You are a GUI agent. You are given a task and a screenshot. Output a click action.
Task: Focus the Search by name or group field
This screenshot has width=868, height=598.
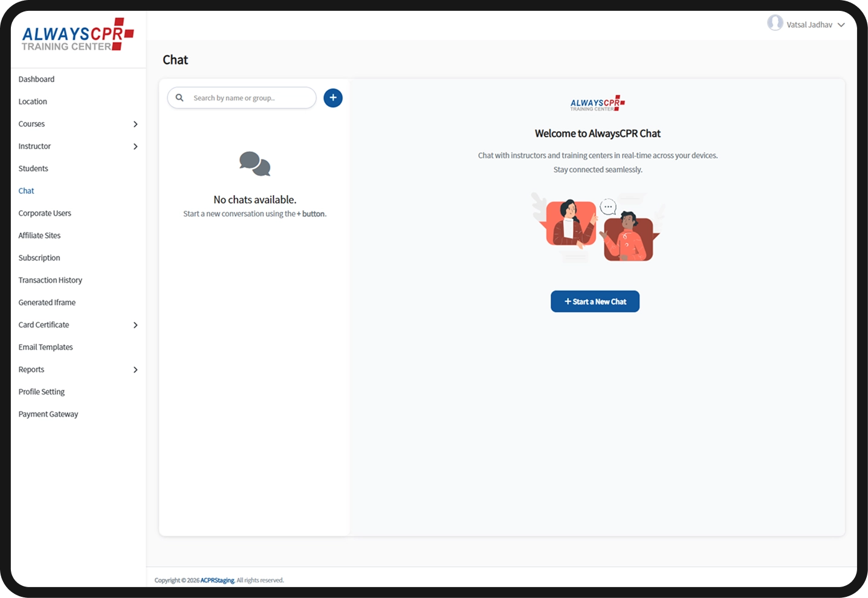point(242,98)
